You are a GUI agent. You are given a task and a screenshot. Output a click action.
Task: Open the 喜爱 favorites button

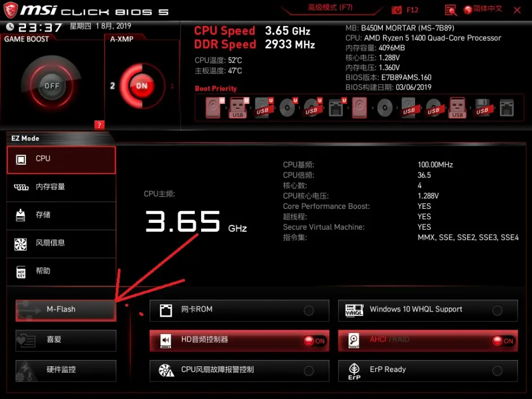(66, 340)
